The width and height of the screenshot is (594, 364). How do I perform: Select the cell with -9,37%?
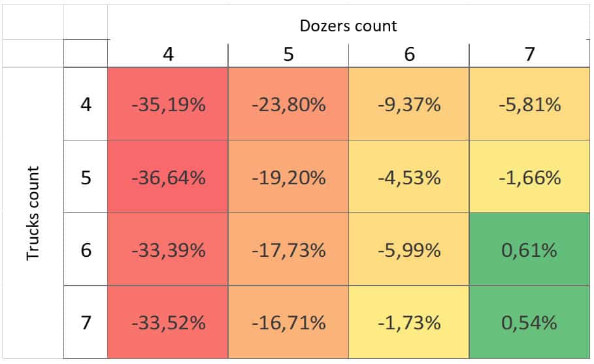click(x=409, y=104)
